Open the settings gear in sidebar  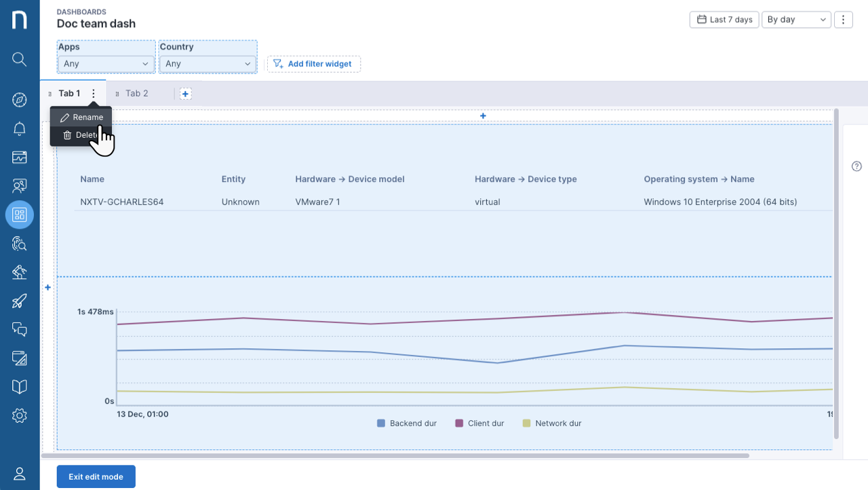[20, 415]
